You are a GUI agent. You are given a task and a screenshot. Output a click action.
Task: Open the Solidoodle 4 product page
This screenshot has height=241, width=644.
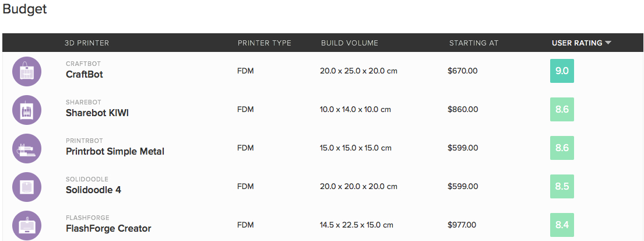pyautogui.click(x=93, y=190)
